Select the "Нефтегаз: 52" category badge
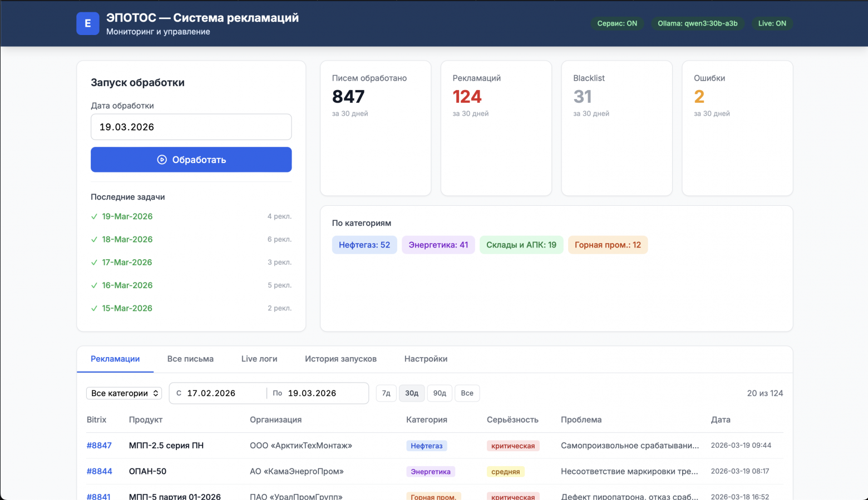 [364, 245]
